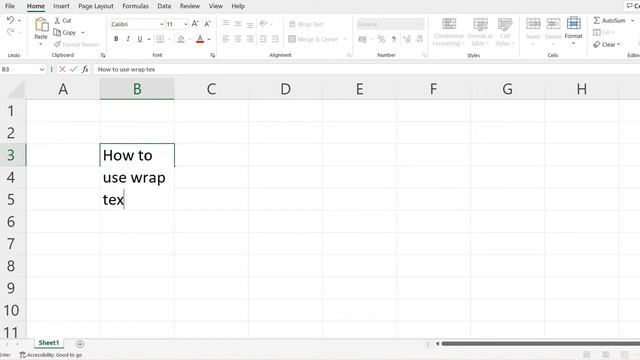
Task: Select the Home tab
Action: (36, 6)
